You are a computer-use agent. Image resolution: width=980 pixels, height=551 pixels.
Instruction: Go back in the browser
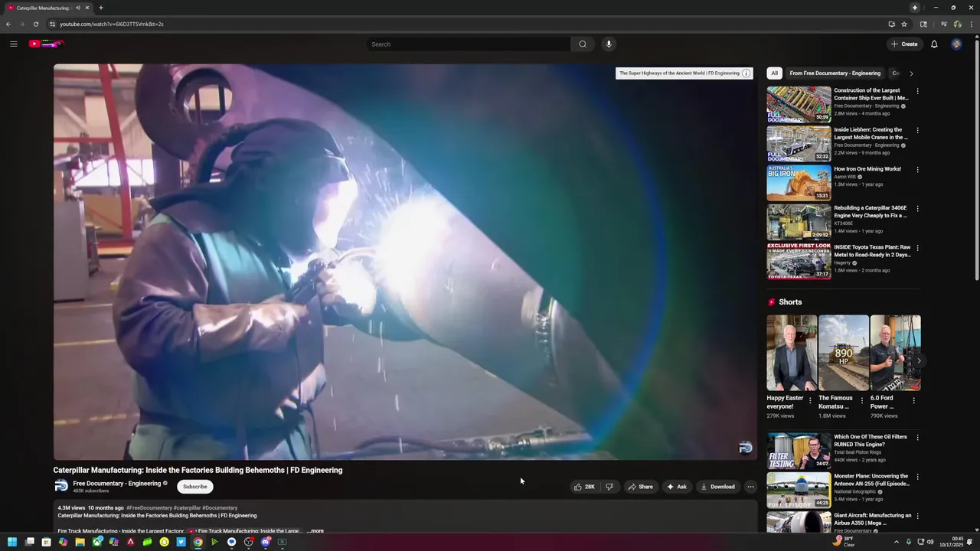(x=8, y=24)
